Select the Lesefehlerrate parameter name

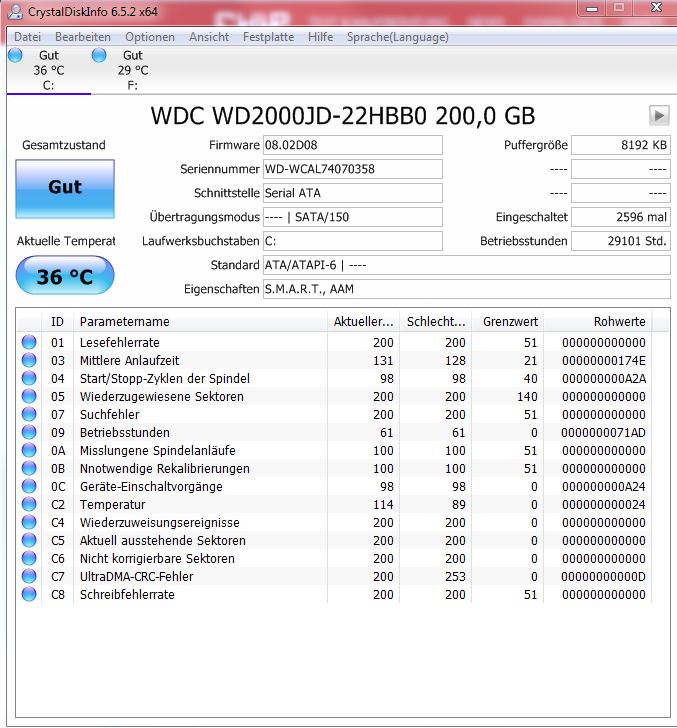coord(120,343)
